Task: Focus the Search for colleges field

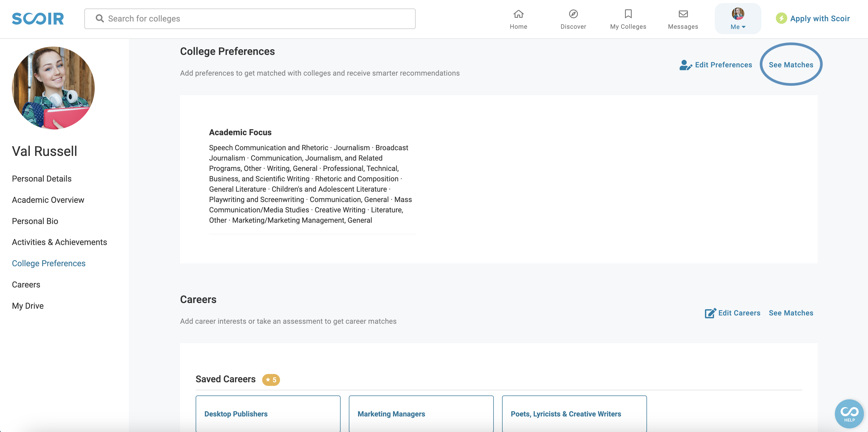Action: [250, 19]
